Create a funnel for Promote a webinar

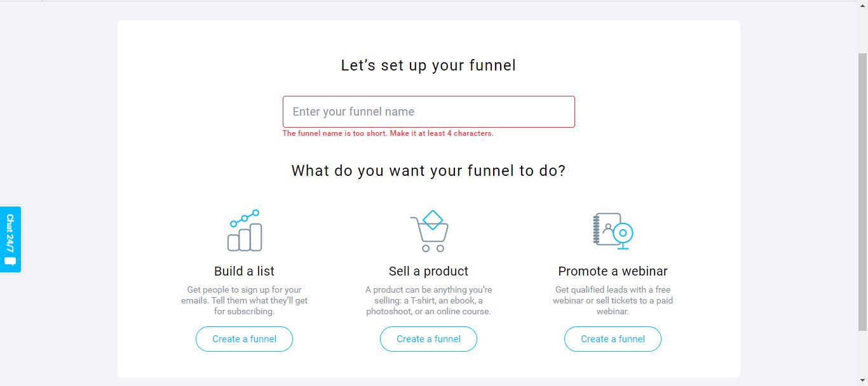(613, 339)
